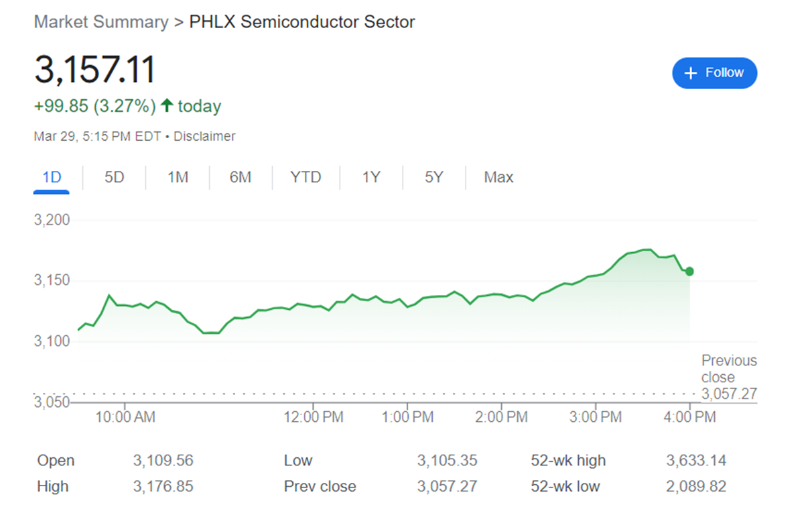Switch to the 1M chart tab
Screen dimensions: 812x511
(178, 178)
